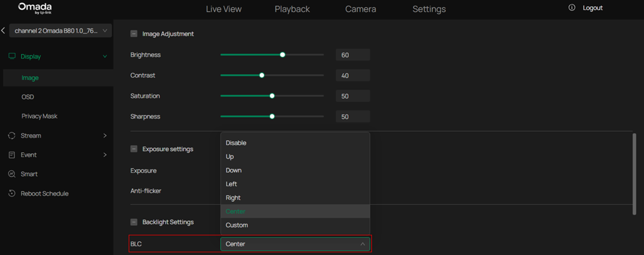644x255 pixels.
Task: Expand the Stream submenu arrow
Action: pos(105,136)
